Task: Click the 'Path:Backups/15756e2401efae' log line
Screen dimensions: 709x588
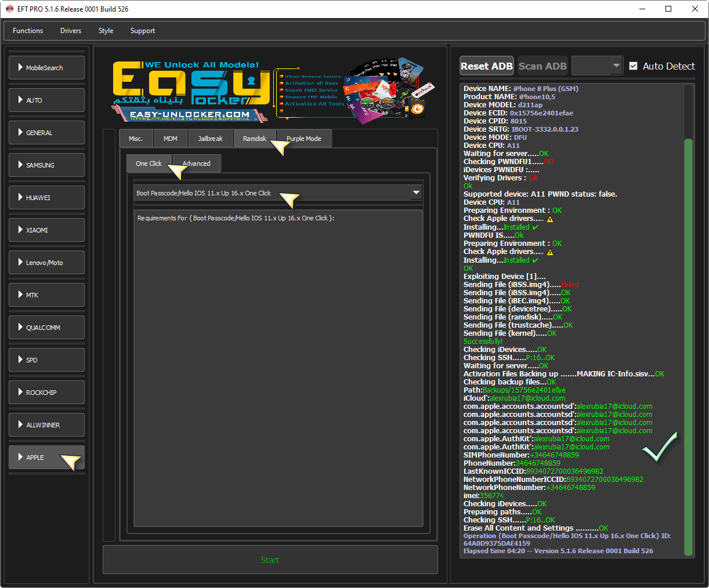Action: (x=515, y=390)
